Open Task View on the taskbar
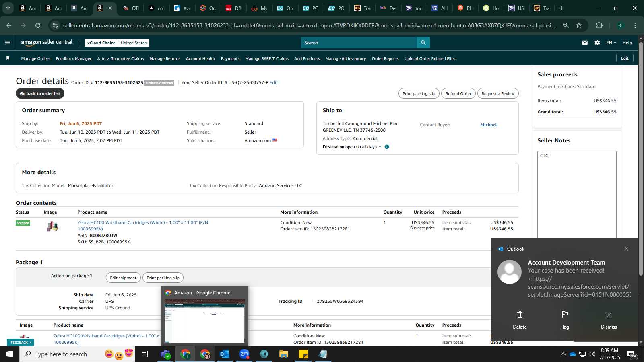 [x=145, y=354]
